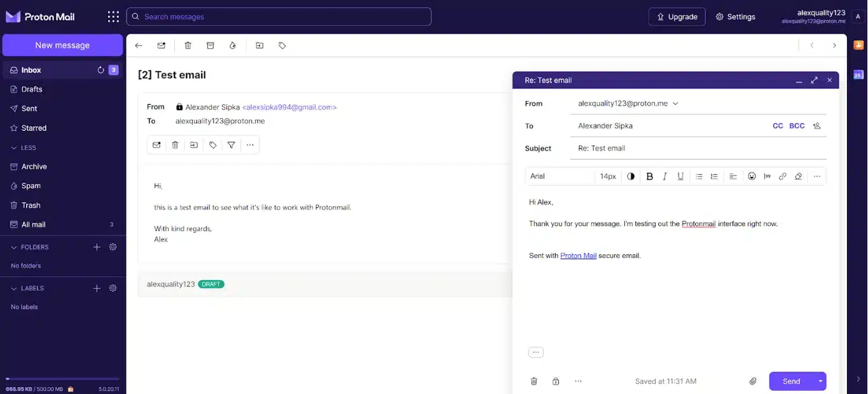Click the paperclip attachment icon in composer

pos(753,381)
